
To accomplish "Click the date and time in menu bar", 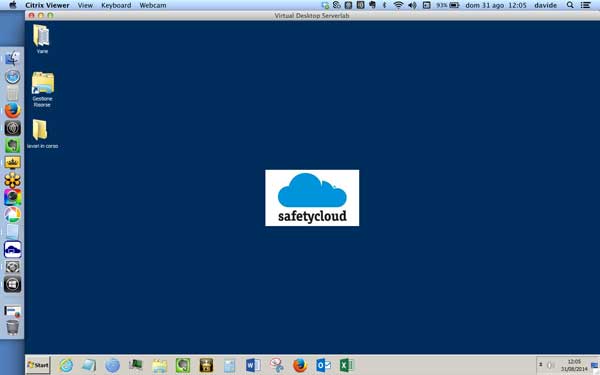I will pyautogui.click(x=496, y=5).
